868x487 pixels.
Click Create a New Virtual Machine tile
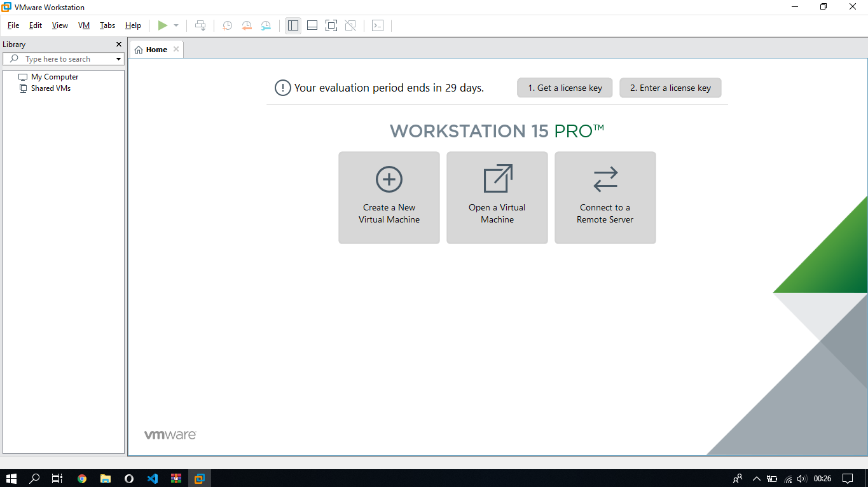[389, 198]
